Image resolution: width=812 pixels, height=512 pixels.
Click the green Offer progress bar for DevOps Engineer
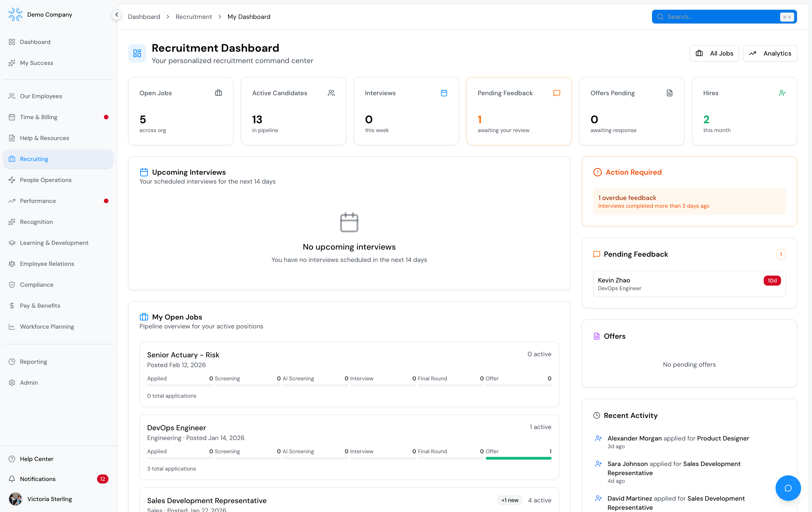pos(518,458)
